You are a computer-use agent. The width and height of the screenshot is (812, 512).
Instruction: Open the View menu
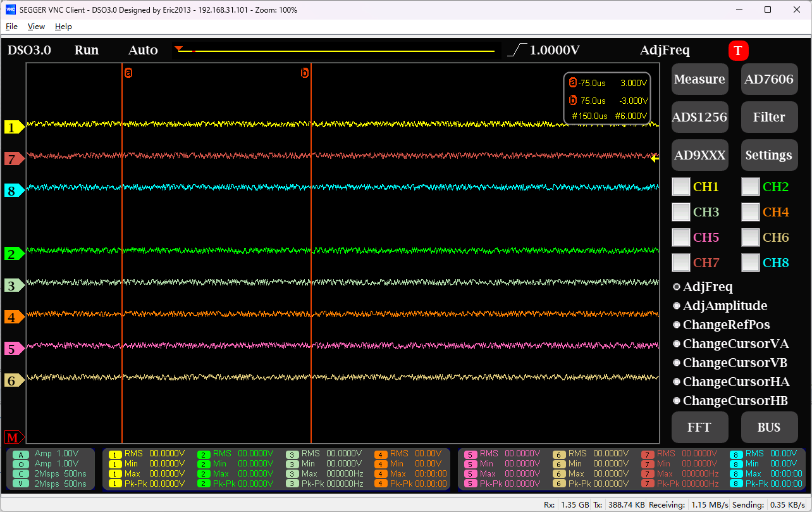(36, 27)
